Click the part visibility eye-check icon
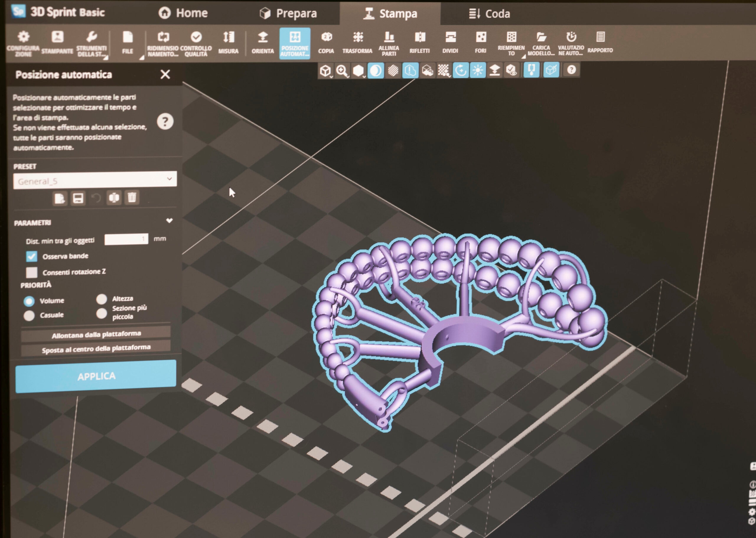The image size is (756, 538). pyautogui.click(x=511, y=70)
